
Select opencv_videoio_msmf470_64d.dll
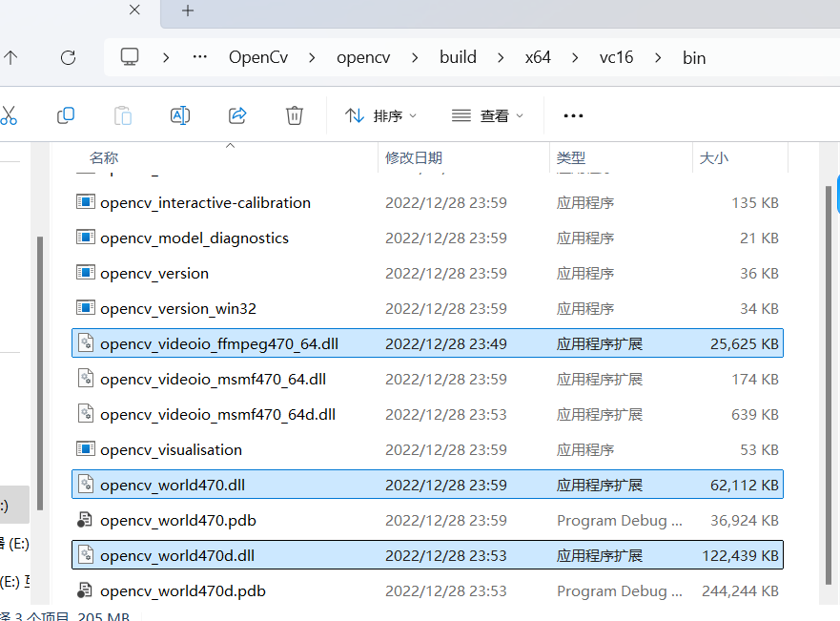pyautogui.click(x=427, y=414)
